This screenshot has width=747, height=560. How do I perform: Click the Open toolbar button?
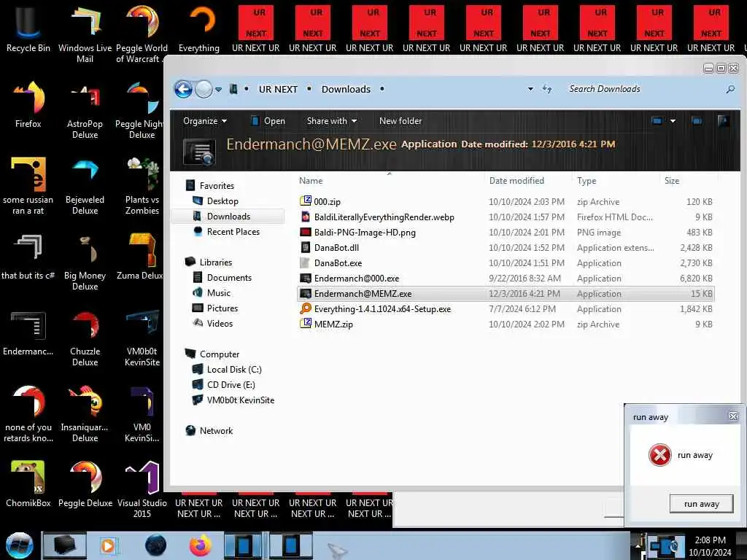[x=268, y=121]
